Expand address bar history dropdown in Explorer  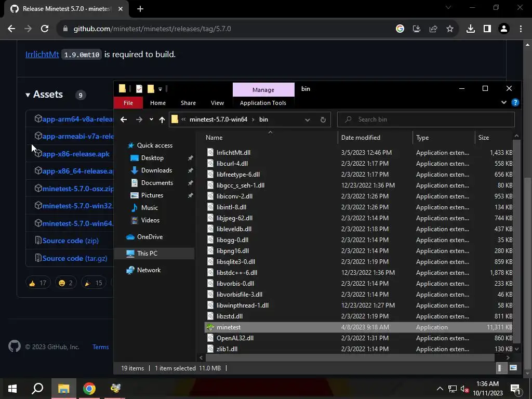pos(308,119)
